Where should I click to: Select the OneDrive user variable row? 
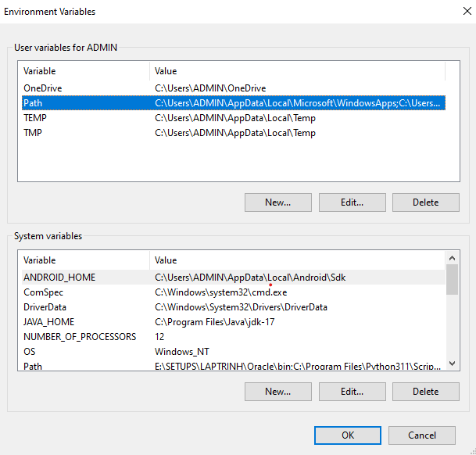[x=43, y=88]
